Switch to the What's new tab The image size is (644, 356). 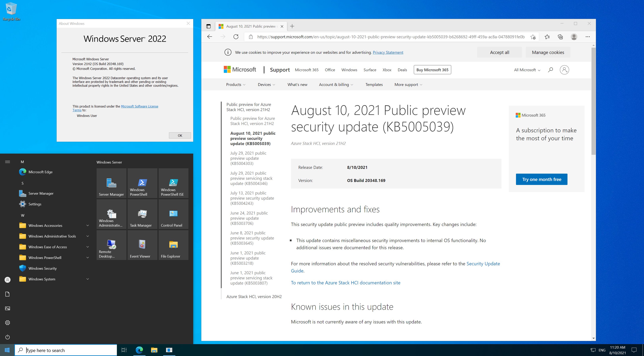[x=297, y=84]
